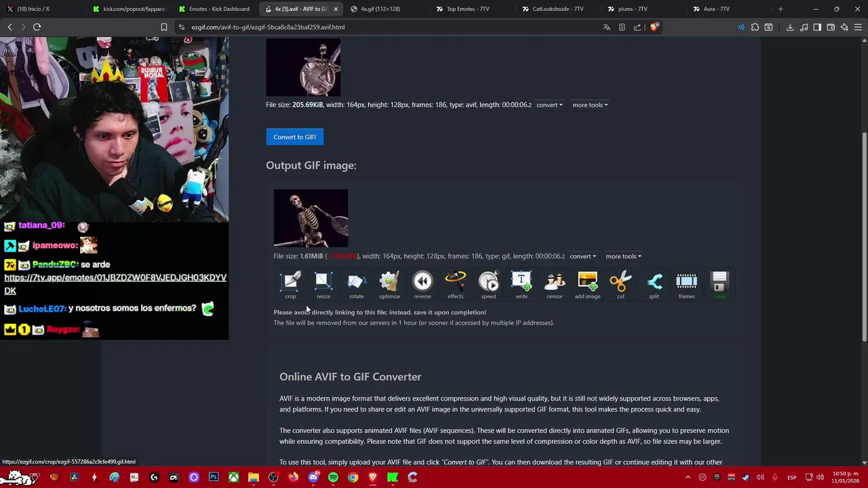Click the page vertical scrollbar
The image size is (868, 488).
(864, 237)
